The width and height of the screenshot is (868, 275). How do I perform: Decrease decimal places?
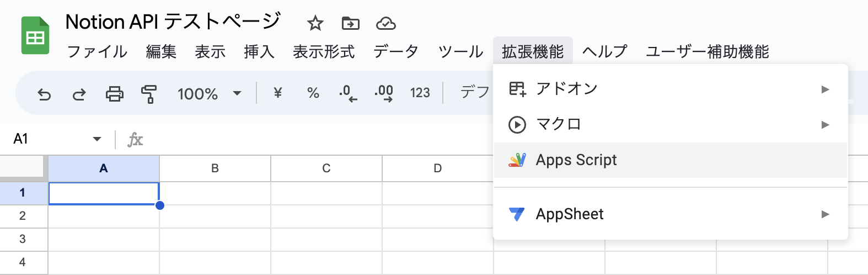click(x=348, y=93)
